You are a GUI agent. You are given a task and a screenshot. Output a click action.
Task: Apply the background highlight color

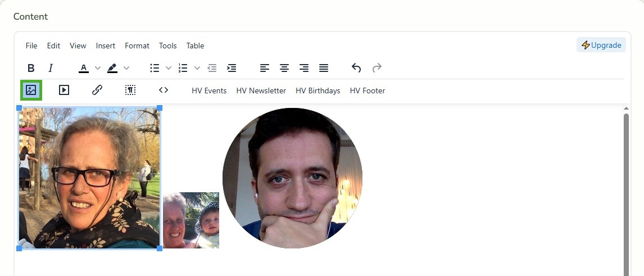coord(112,68)
